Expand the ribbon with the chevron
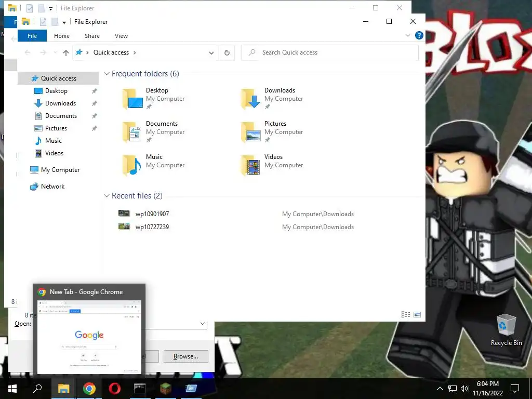Viewport: 532px width, 399px height. (x=408, y=35)
